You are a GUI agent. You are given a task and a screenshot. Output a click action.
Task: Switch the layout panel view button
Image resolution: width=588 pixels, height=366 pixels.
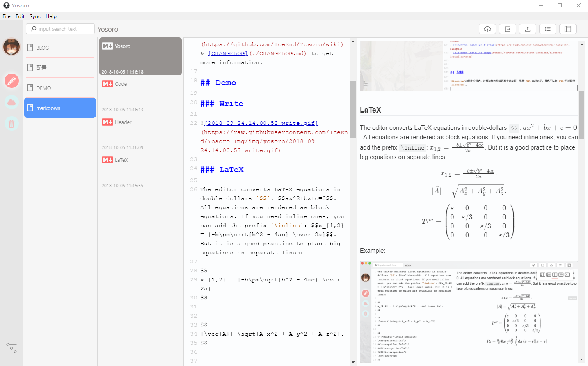click(x=568, y=29)
